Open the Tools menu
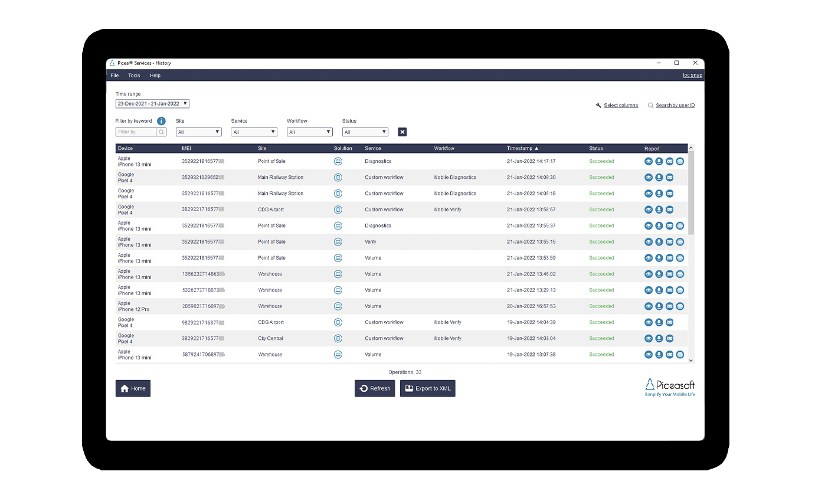This screenshot has height=504, width=815. (x=134, y=76)
